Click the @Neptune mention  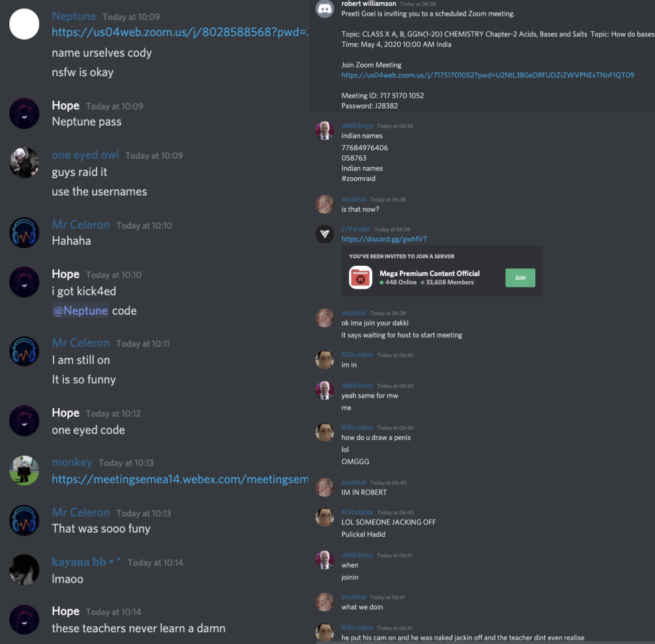[80, 311]
